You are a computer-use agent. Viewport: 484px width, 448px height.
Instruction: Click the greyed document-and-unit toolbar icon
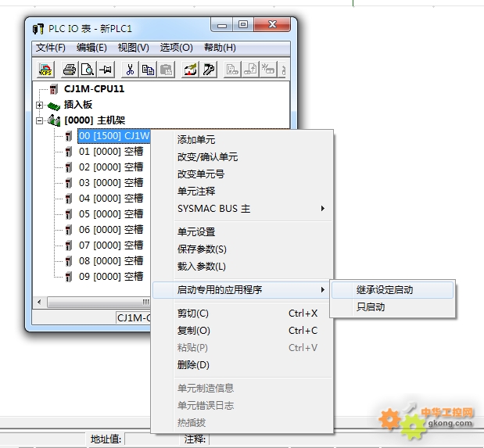tap(232, 70)
